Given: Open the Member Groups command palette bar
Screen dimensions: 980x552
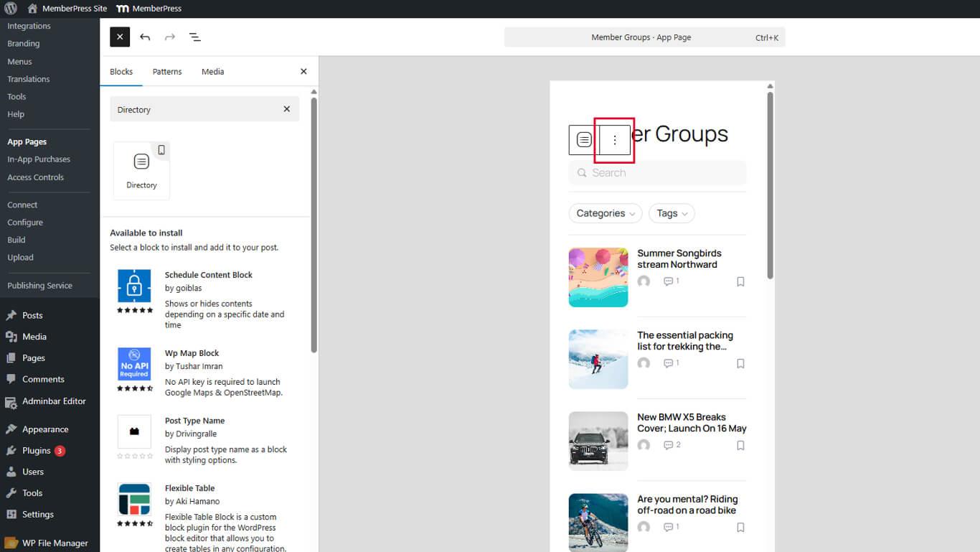Looking at the screenshot, I should click(644, 37).
